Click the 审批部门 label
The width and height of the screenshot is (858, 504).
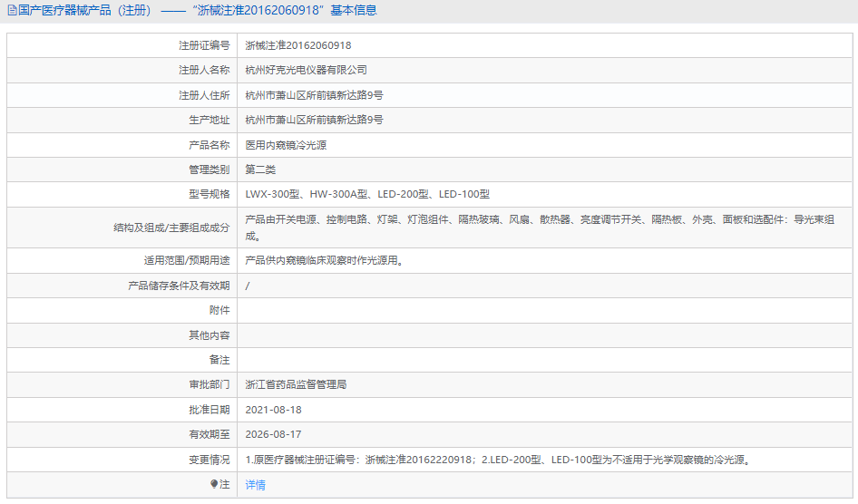(x=209, y=385)
